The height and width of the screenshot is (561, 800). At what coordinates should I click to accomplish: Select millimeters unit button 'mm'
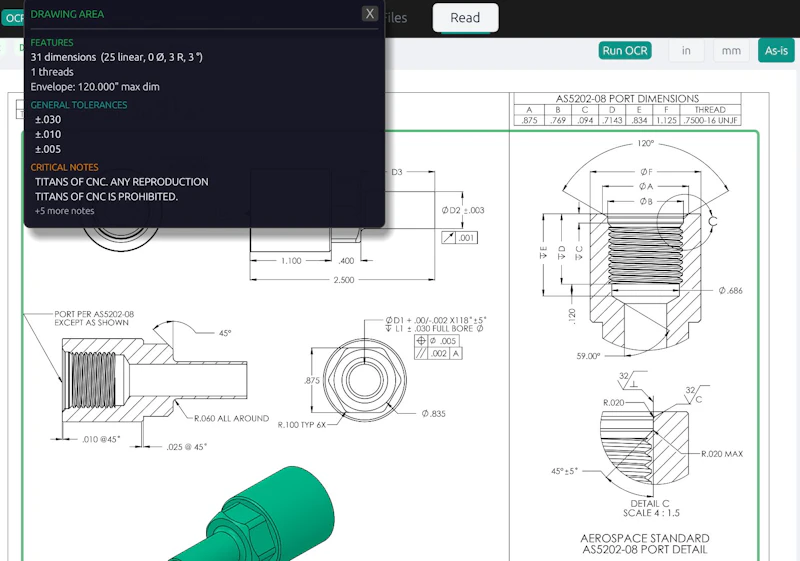click(731, 50)
